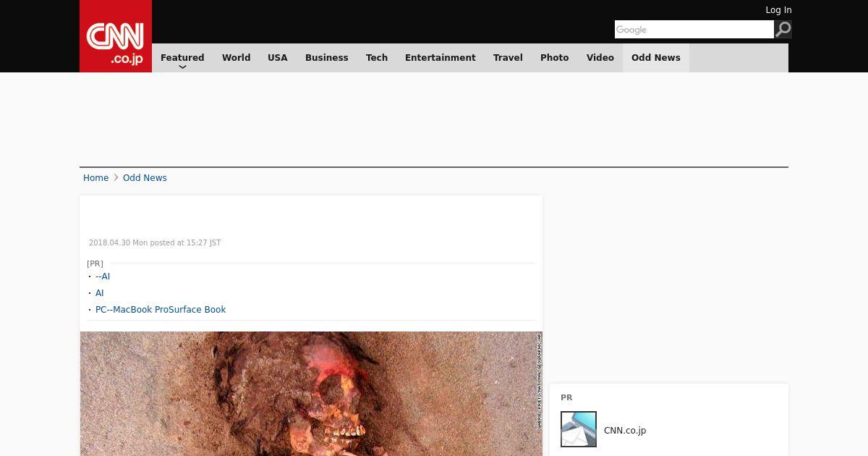Open the Entertainment section

(441, 58)
